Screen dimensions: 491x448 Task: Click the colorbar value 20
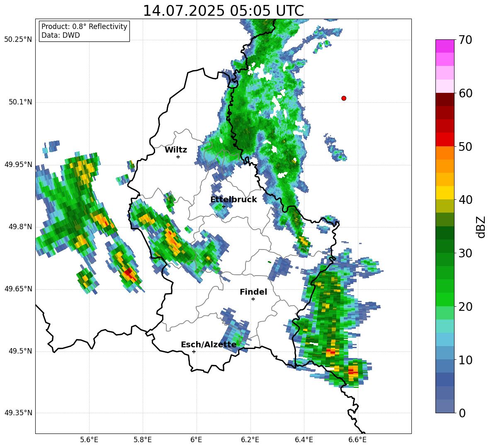[x=466, y=307]
